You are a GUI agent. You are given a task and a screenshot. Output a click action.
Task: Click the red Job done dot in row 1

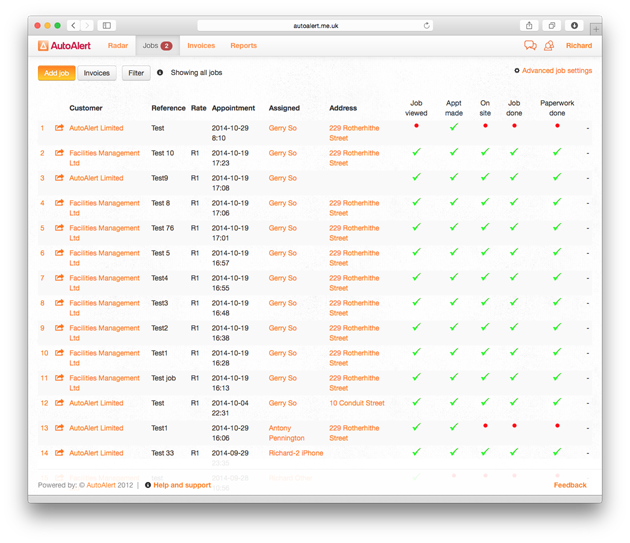tap(514, 126)
